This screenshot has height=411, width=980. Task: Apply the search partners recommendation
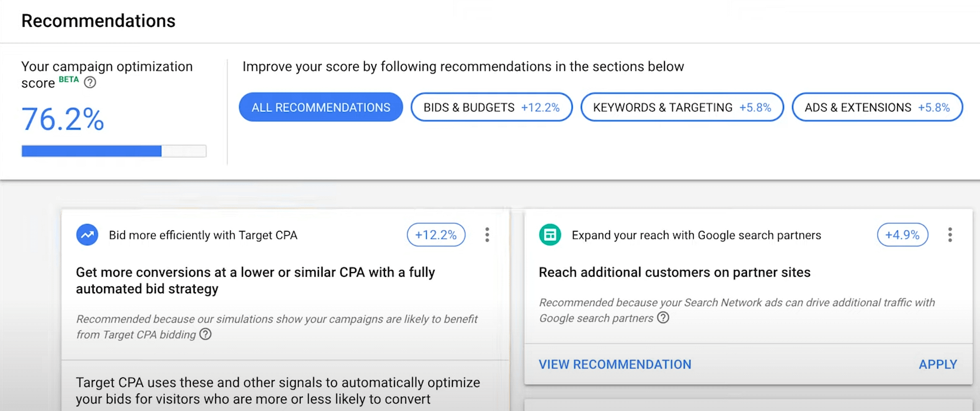pyautogui.click(x=938, y=365)
